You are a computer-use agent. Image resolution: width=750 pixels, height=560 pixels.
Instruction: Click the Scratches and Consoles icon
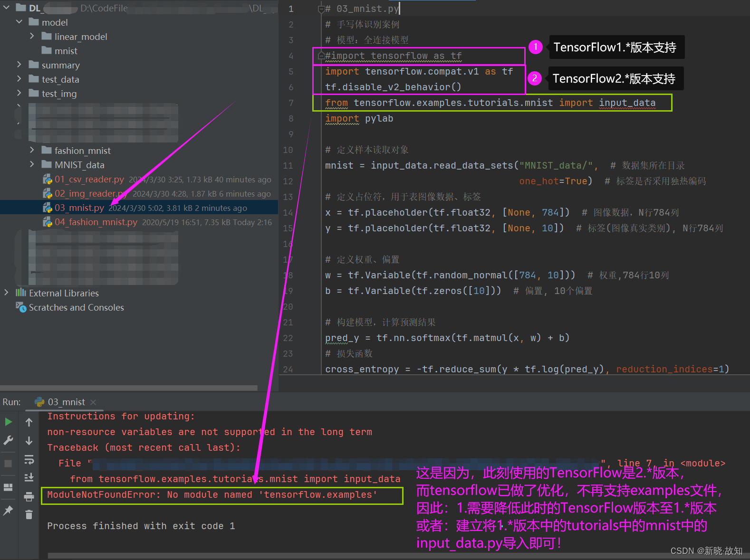21,307
